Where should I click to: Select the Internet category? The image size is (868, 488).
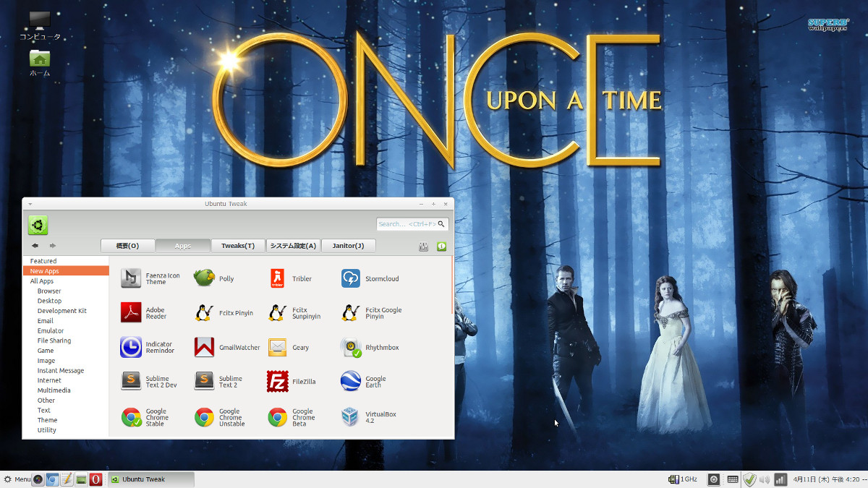click(66, 380)
